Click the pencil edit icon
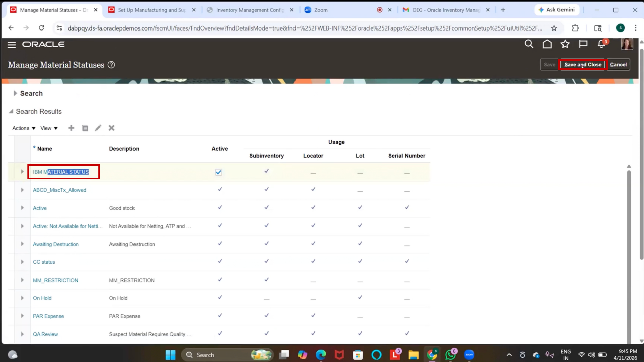 click(98, 128)
